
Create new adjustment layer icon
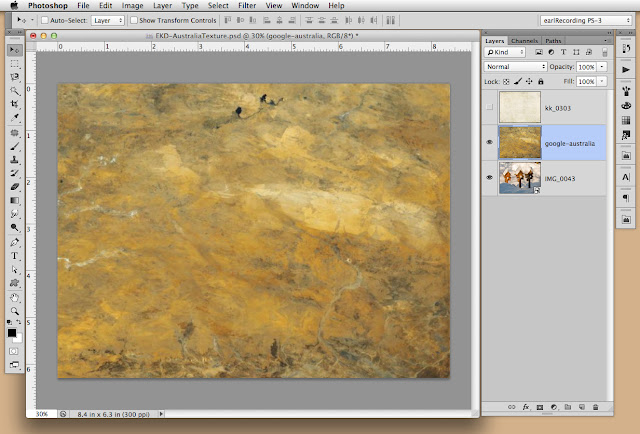click(x=554, y=407)
